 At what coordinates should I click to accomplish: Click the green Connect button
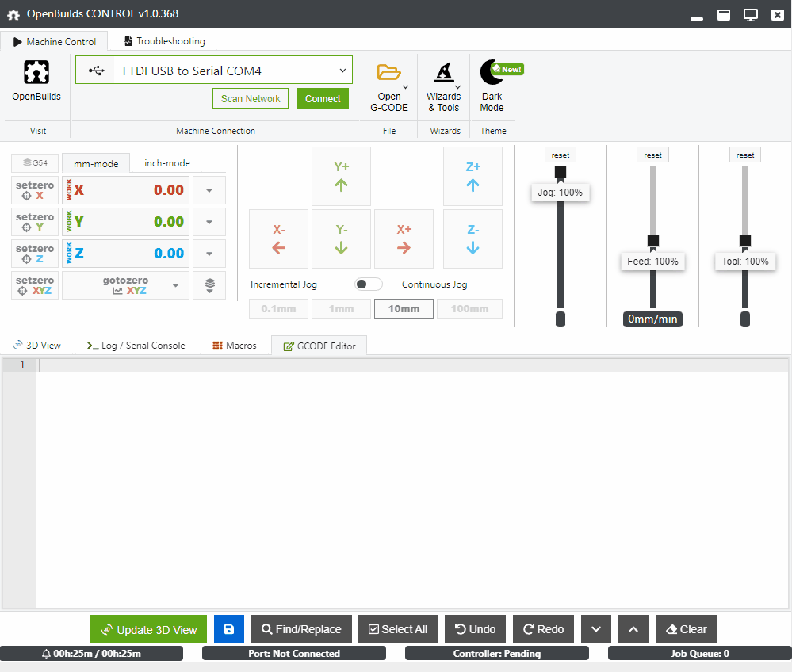(323, 99)
